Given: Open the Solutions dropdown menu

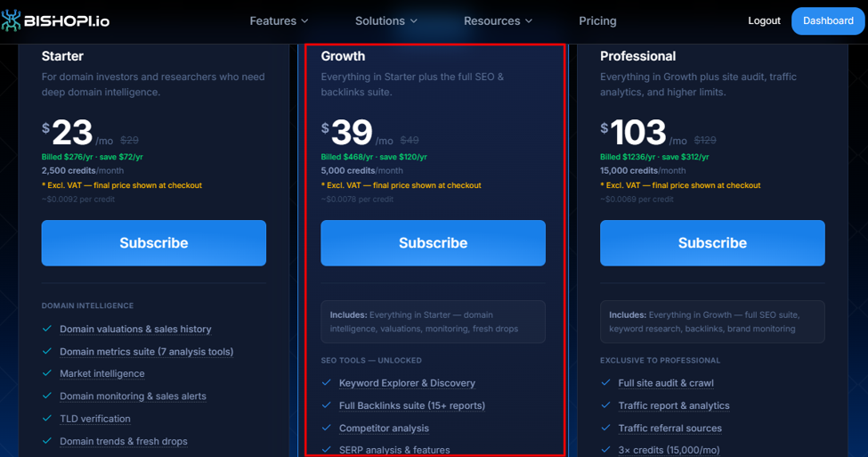Looking at the screenshot, I should (385, 21).
